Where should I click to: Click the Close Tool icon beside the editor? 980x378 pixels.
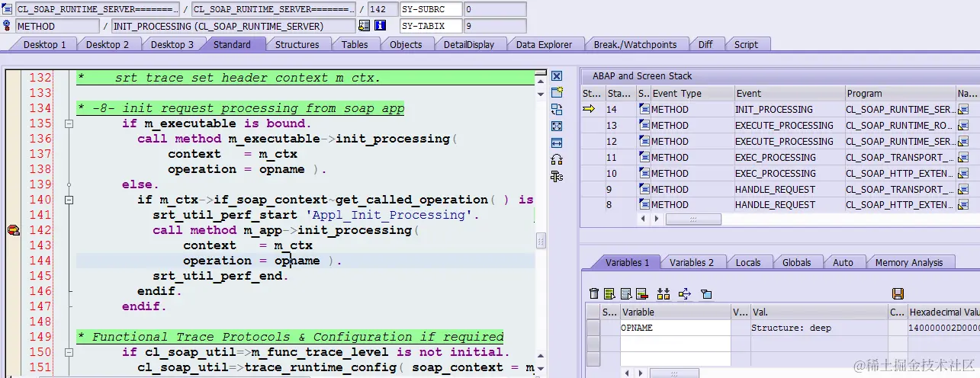point(557,76)
